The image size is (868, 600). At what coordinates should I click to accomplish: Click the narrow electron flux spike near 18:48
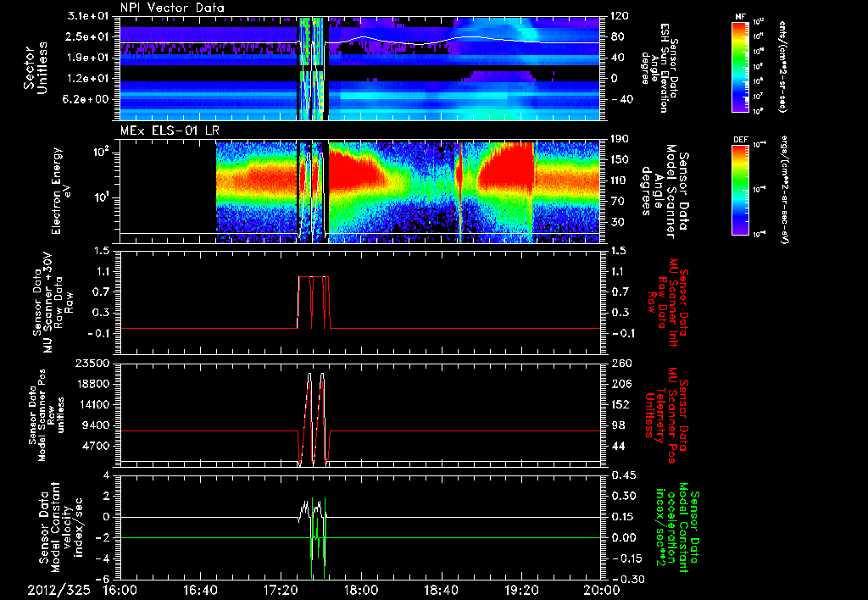tap(459, 191)
